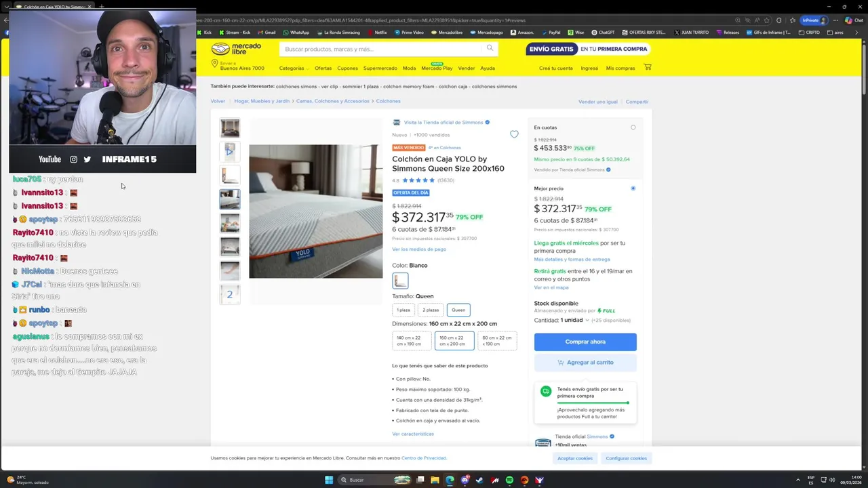Click the InPrivate profile button in Edge
This screenshot has height=488, width=868.
pos(814,20)
